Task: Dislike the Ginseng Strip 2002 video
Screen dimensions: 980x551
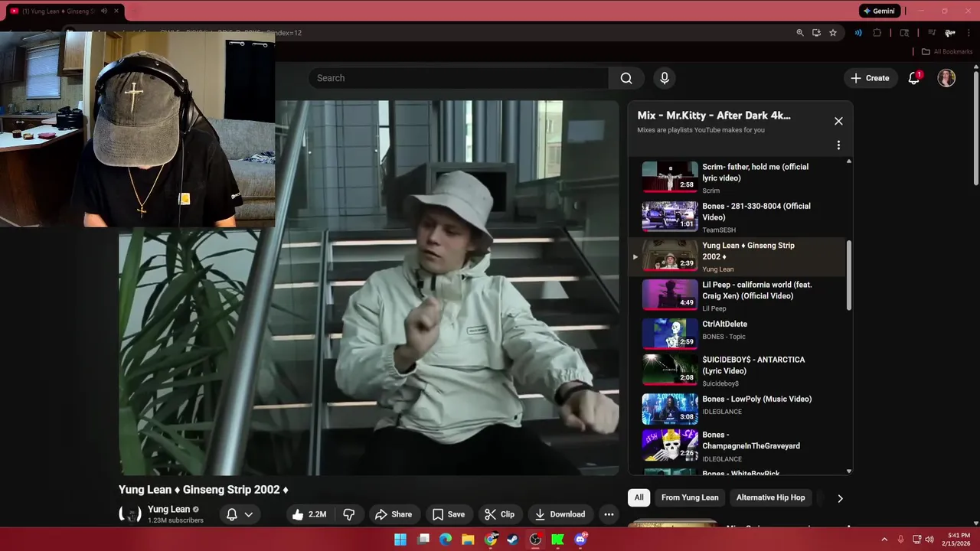Action: coord(349,514)
